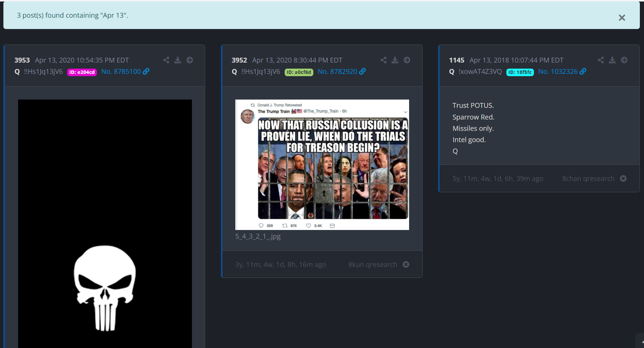The width and height of the screenshot is (644, 348).
Task: Download post 1145
Action: click(612, 60)
